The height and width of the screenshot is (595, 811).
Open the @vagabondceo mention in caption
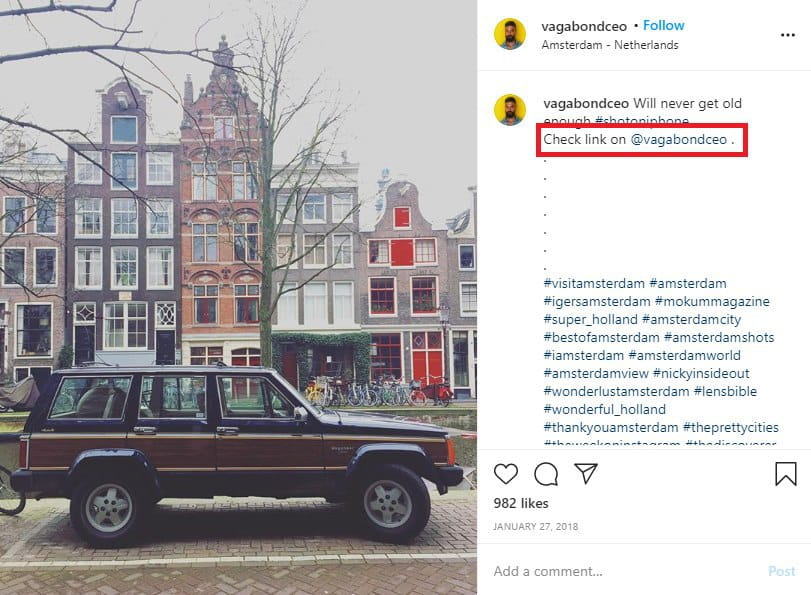[x=679, y=139]
